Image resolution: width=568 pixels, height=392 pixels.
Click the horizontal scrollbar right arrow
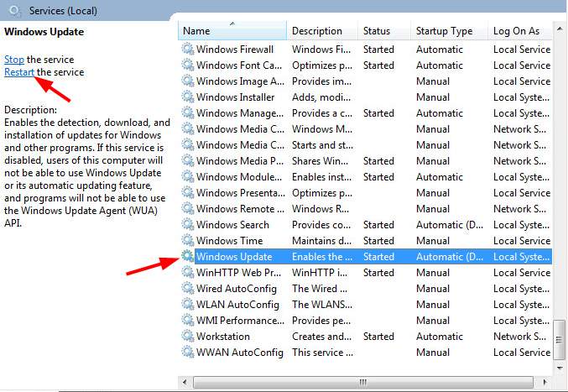[x=545, y=382]
